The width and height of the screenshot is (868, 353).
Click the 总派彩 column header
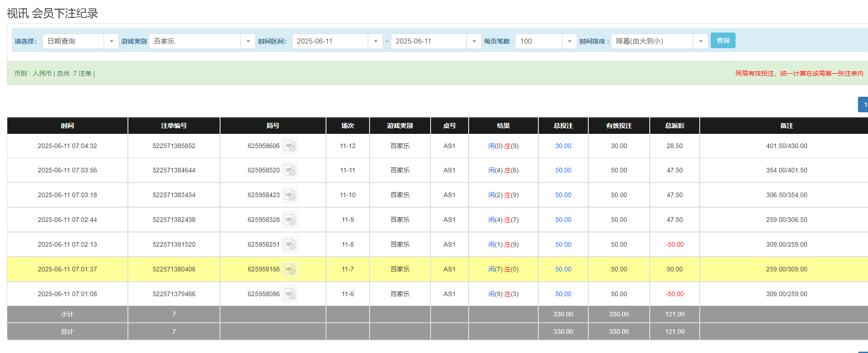(x=674, y=126)
